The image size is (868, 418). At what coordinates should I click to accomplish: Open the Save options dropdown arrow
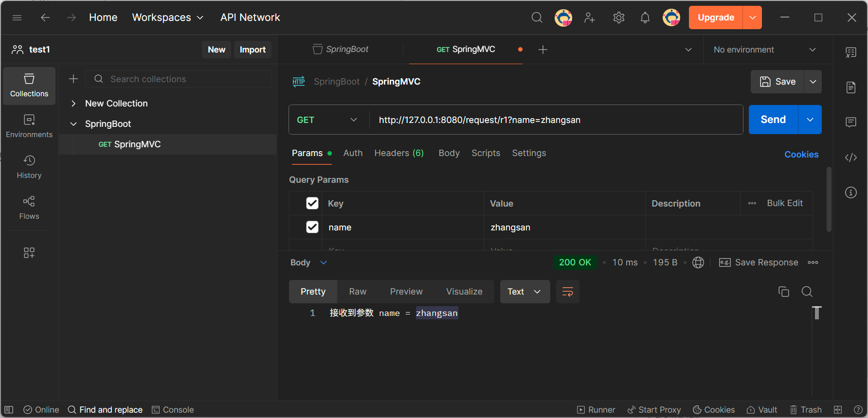pyautogui.click(x=813, y=82)
